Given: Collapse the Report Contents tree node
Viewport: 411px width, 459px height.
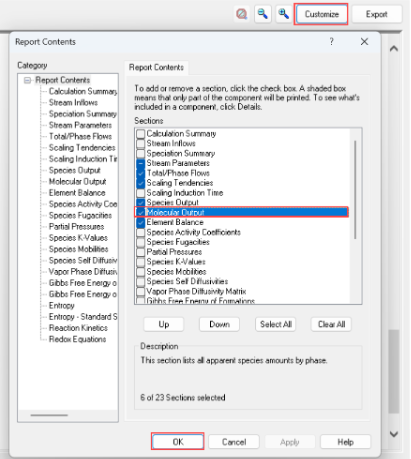Looking at the screenshot, I should click(27, 80).
